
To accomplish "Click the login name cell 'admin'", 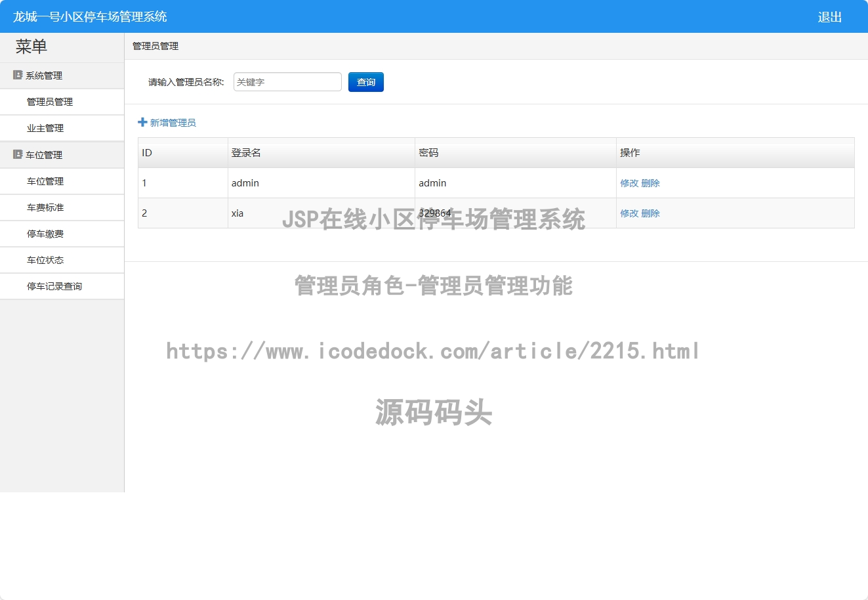I will [x=321, y=183].
